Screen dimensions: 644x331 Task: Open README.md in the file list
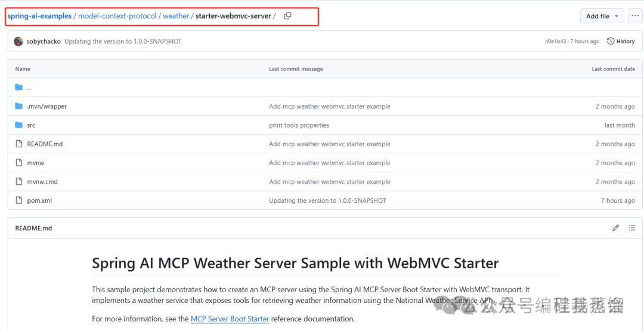[45, 144]
